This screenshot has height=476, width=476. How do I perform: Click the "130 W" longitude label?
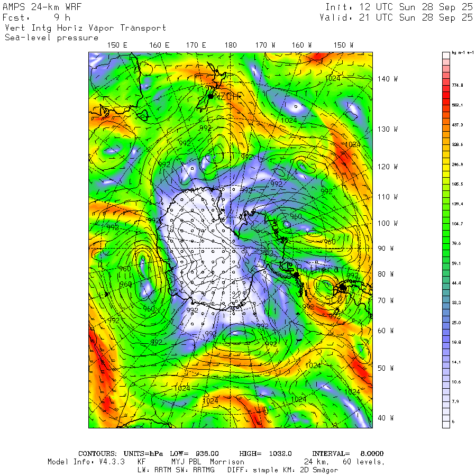388,130
